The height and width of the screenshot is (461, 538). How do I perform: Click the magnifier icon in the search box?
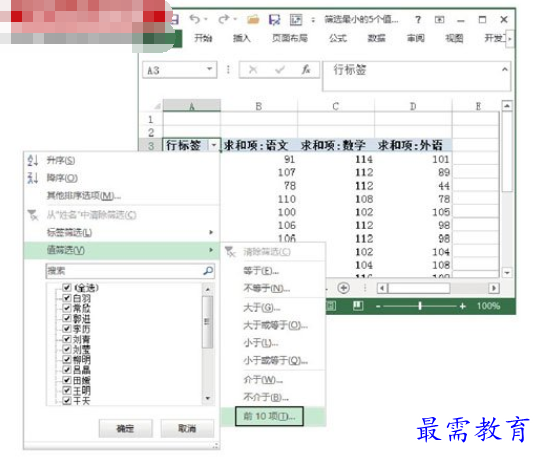208,271
